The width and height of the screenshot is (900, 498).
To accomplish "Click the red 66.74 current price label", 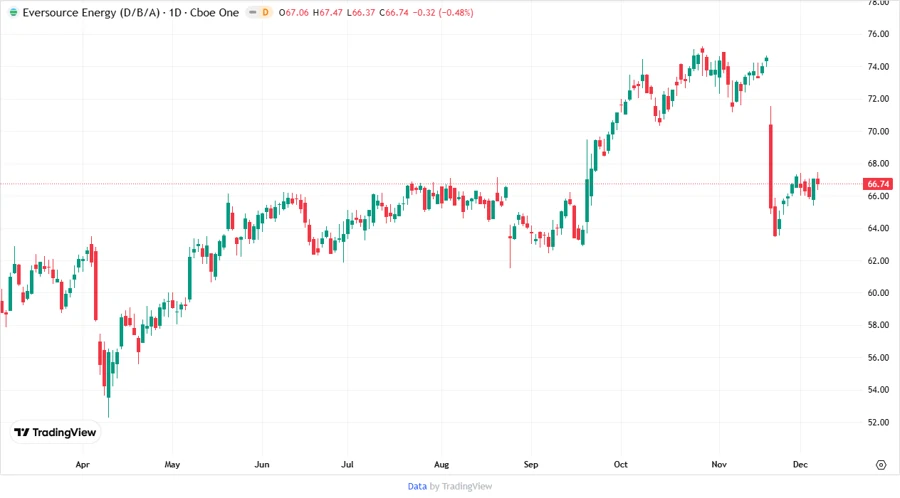I will tap(878, 184).
